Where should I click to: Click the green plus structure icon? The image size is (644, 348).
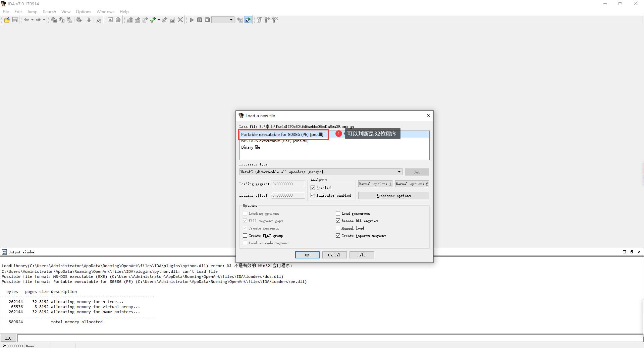coord(153,20)
